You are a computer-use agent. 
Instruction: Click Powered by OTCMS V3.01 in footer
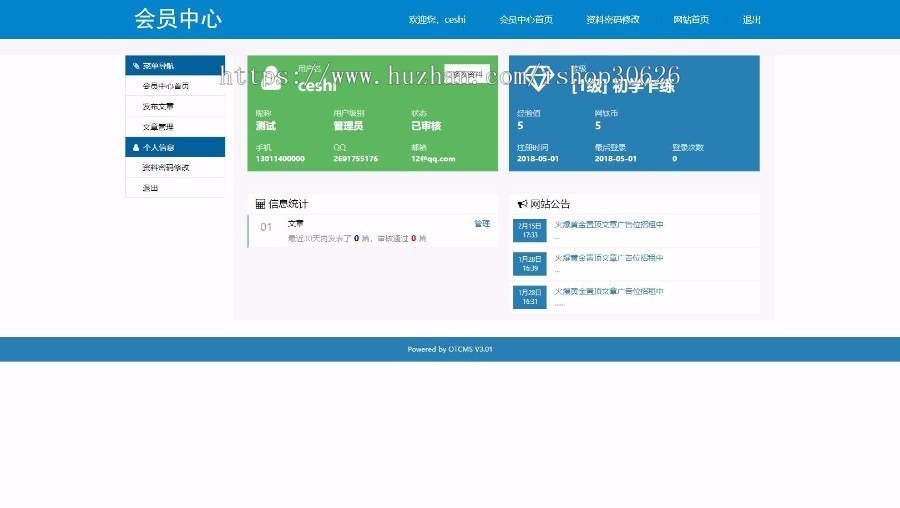(x=450, y=349)
